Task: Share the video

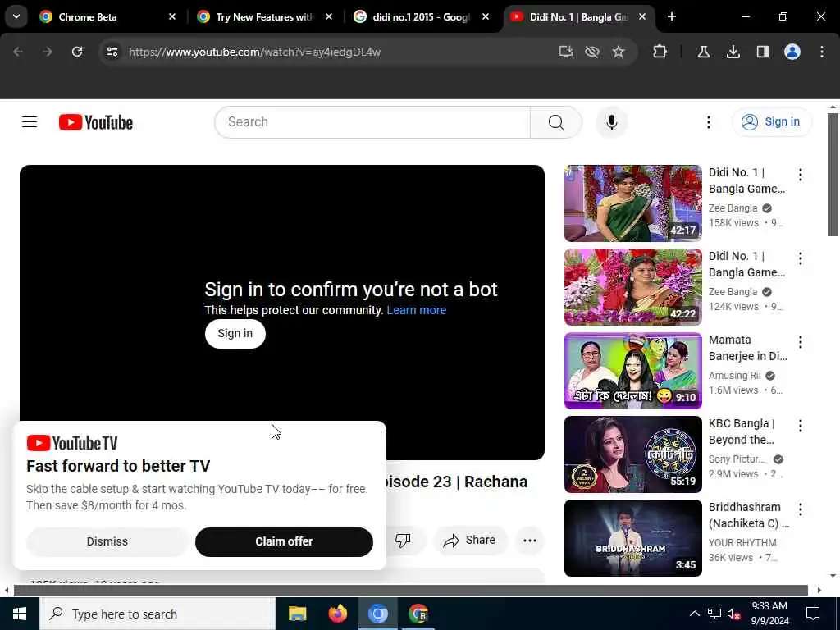Action: tap(469, 540)
